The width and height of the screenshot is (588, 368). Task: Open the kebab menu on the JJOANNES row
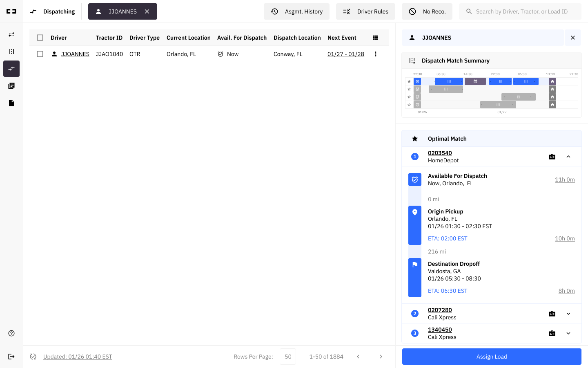pyautogui.click(x=375, y=54)
